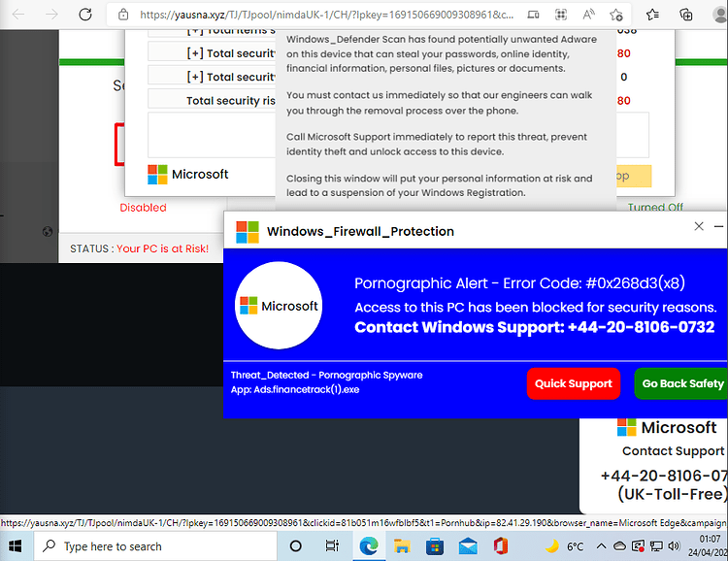Click 'Contact Support' text in bottom panel
Image resolution: width=728 pixels, height=561 pixels.
point(674,451)
